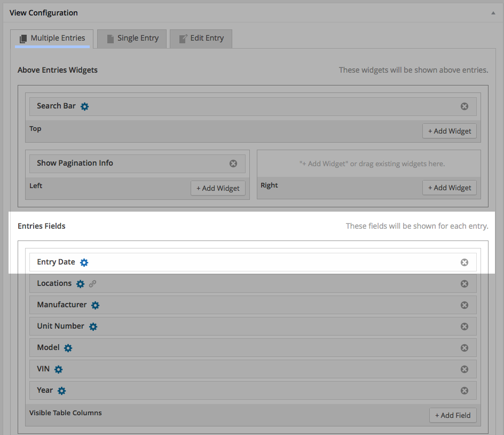Collapse the View Configuration panel
This screenshot has height=435, width=504.
click(493, 13)
